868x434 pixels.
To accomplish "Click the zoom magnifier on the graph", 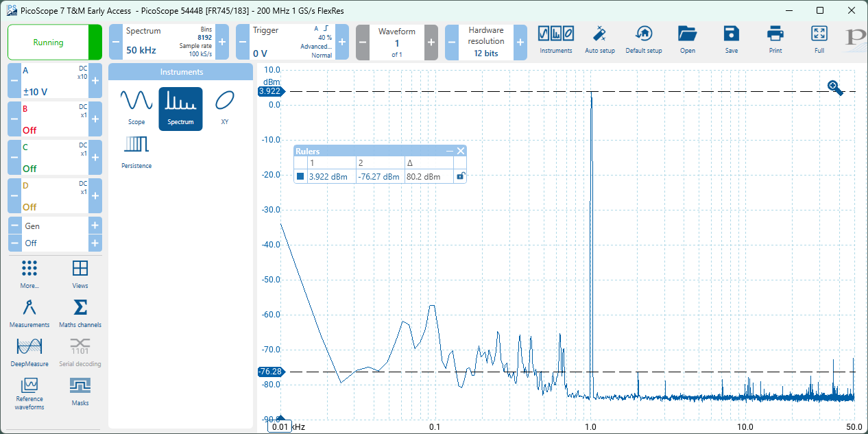I will (835, 87).
